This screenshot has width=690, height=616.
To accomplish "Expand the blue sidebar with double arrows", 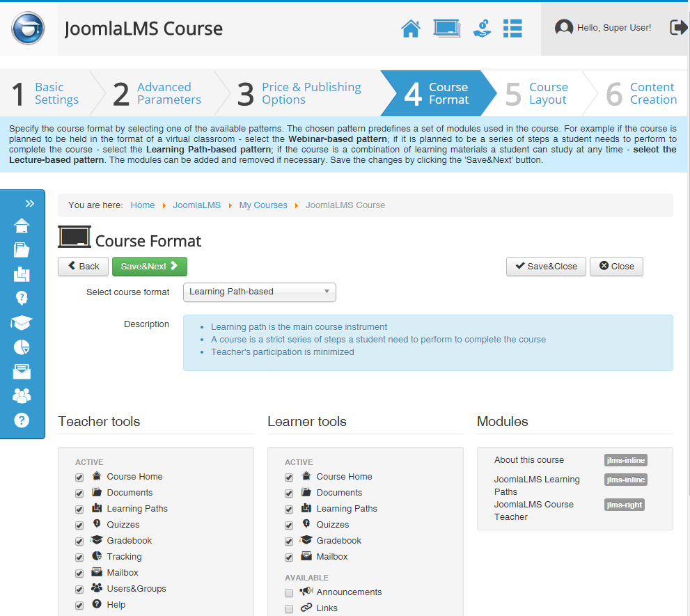I will 29,203.
